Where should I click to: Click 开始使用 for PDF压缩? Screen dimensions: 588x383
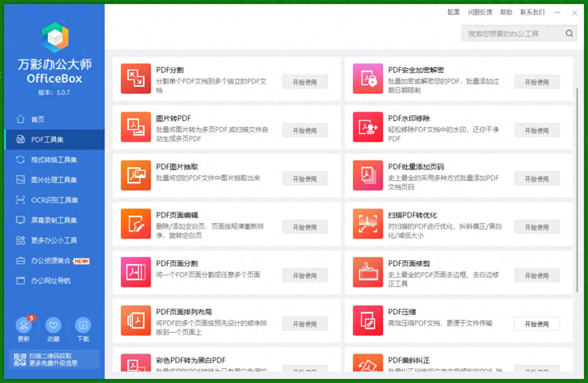537,324
